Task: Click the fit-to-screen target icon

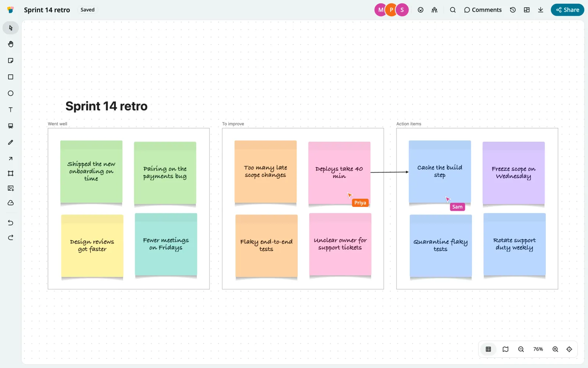Action: pyautogui.click(x=569, y=349)
